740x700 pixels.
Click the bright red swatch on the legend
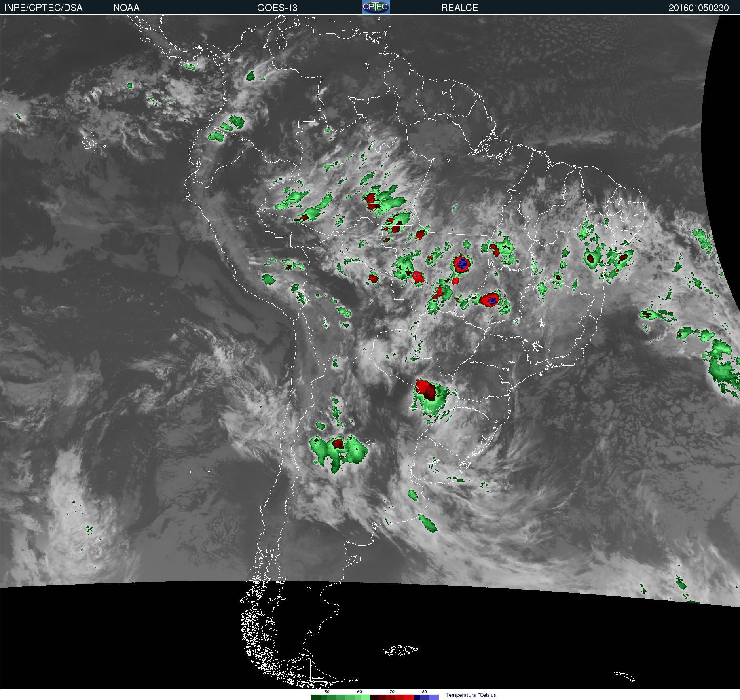coord(409,697)
